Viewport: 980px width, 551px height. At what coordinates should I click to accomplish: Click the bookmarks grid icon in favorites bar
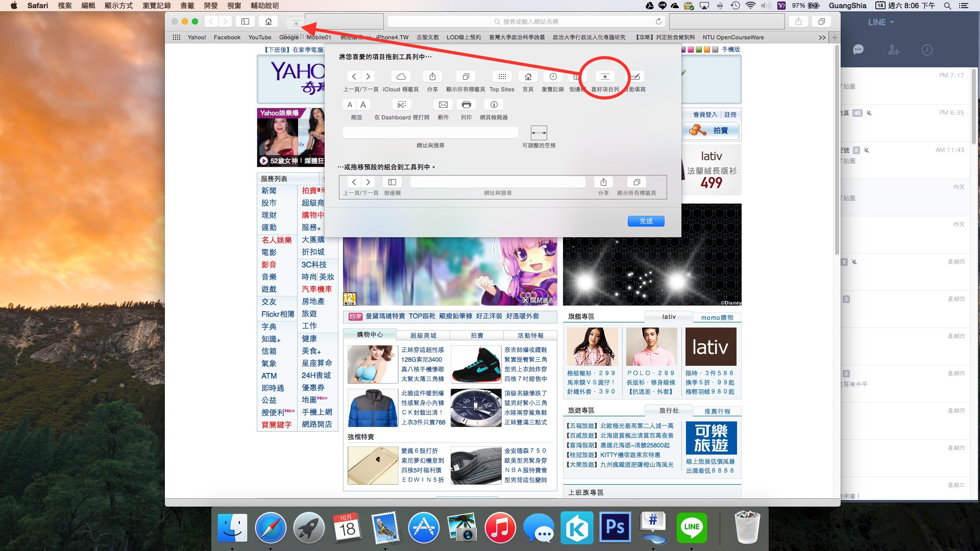coord(177,37)
